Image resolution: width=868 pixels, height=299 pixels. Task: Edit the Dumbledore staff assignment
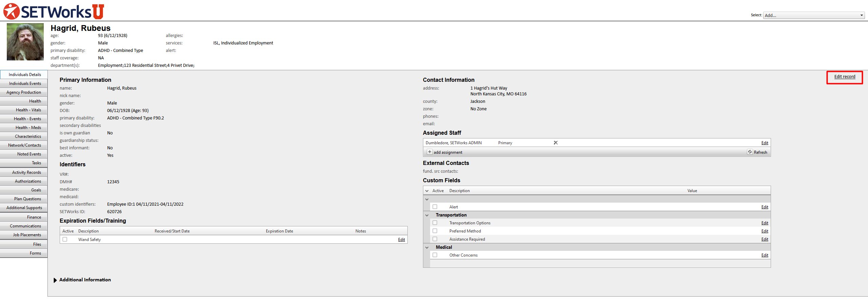(x=765, y=143)
